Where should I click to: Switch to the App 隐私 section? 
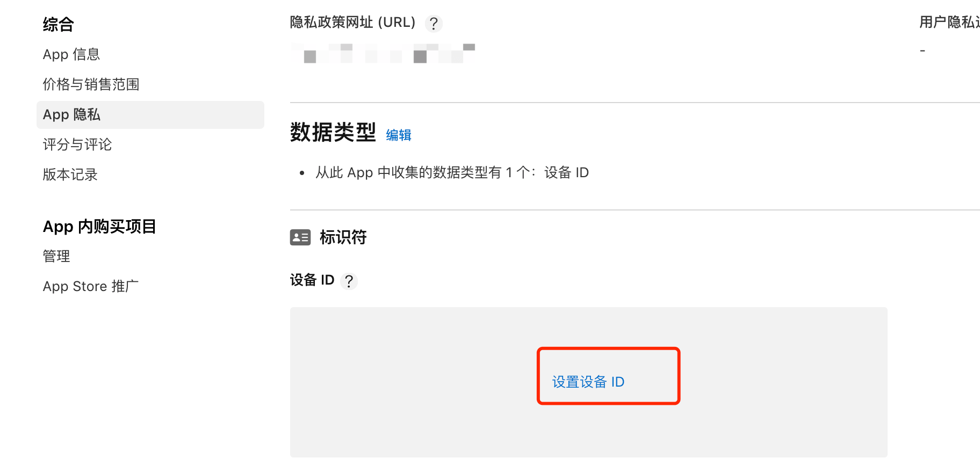click(x=71, y=114)
